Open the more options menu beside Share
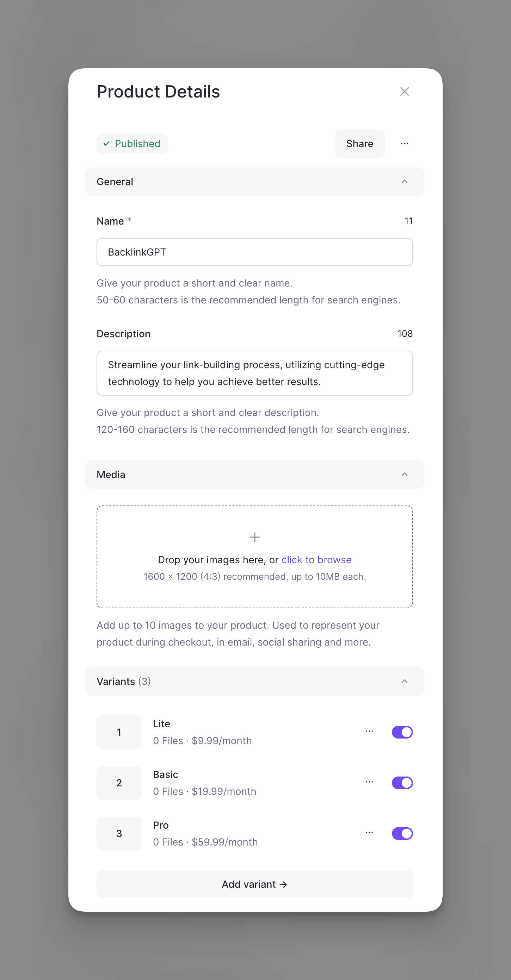511x980 pixels. click(x=404, y=144)
